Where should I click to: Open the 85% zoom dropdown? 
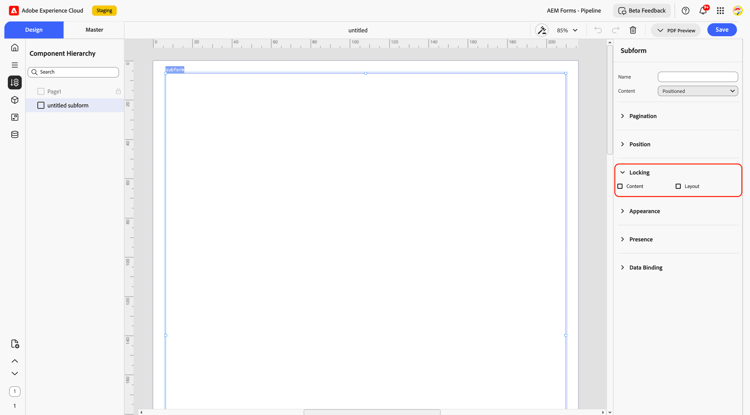(x=567, y=30)
